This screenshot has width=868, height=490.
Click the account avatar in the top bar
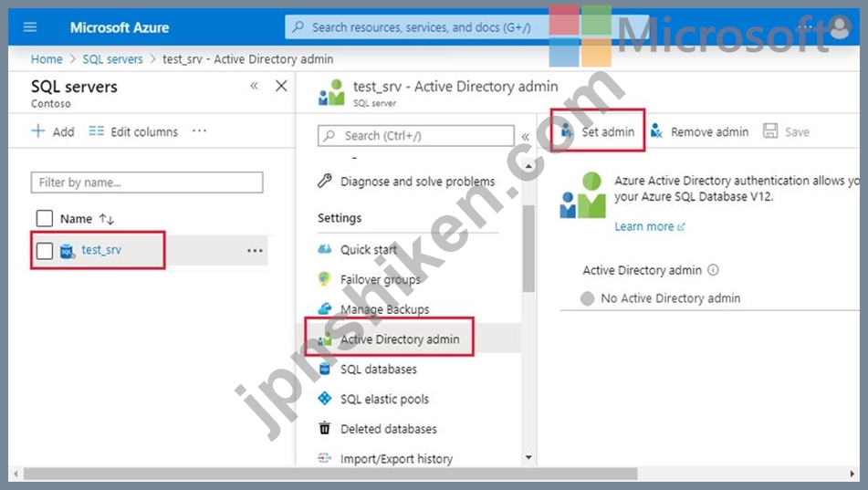click(839, 26)
